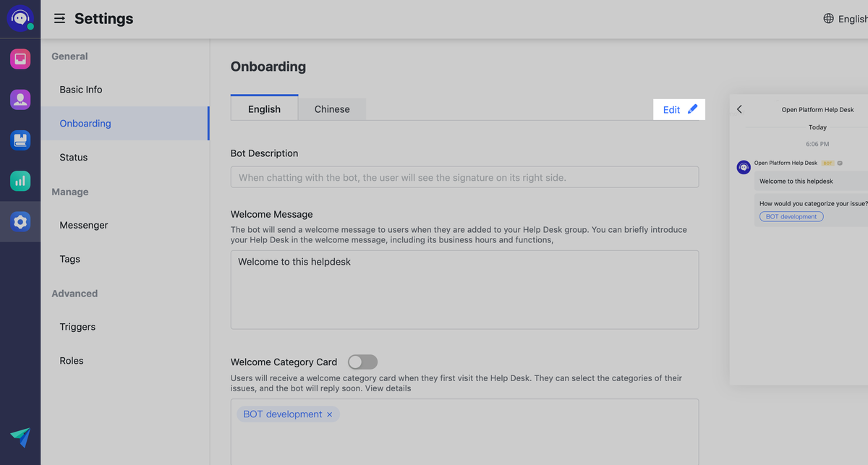Image resolution: width=868 pixels, height=465 pixels.
Task: Open the green statistics chart icon
Action: pyautogui.click(x=20, y=181)
